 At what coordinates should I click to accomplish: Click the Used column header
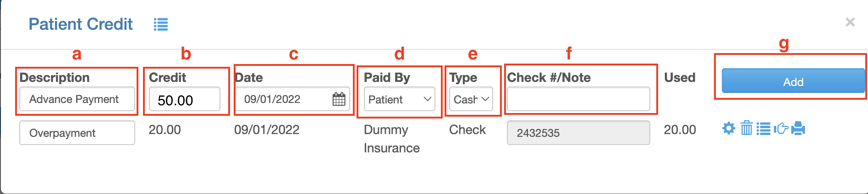coord(680,77)
